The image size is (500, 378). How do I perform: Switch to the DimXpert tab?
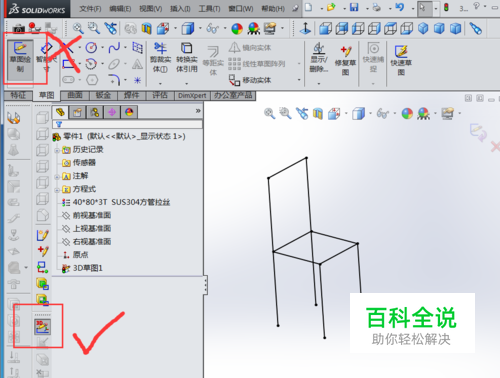[192, 96]
